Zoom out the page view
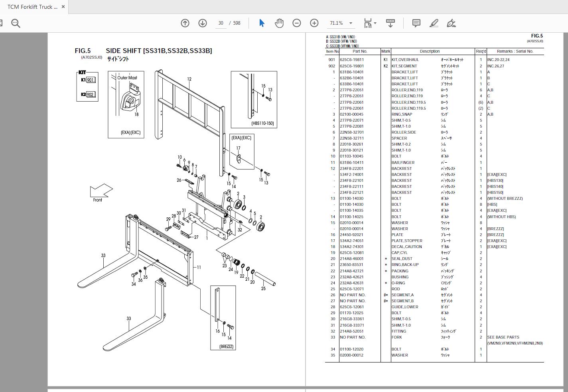The height and width of the screenshot is (392, 568). pos(296,23)
